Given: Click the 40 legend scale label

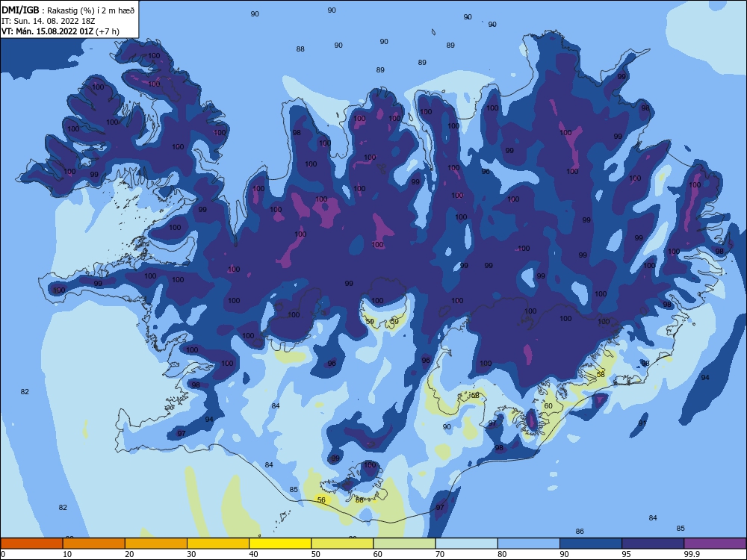Looking at the screenshot, I should click(253, 554).
